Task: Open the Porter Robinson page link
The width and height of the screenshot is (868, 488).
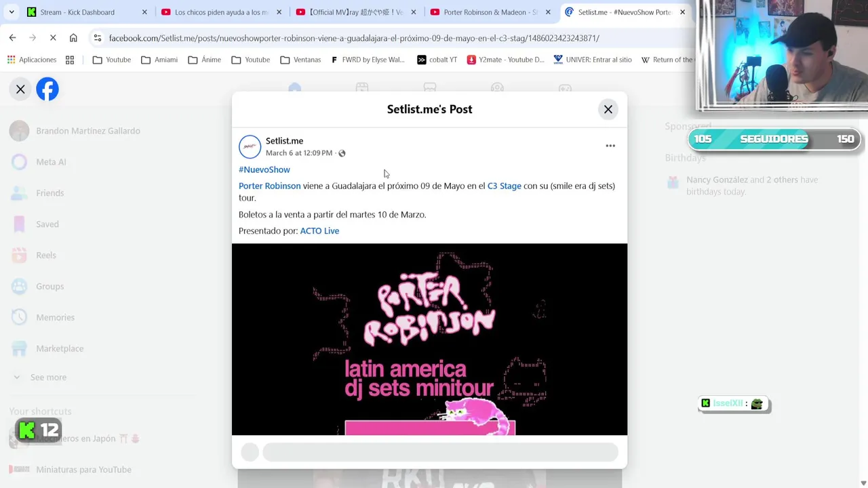Action: [x=269, y=186]
